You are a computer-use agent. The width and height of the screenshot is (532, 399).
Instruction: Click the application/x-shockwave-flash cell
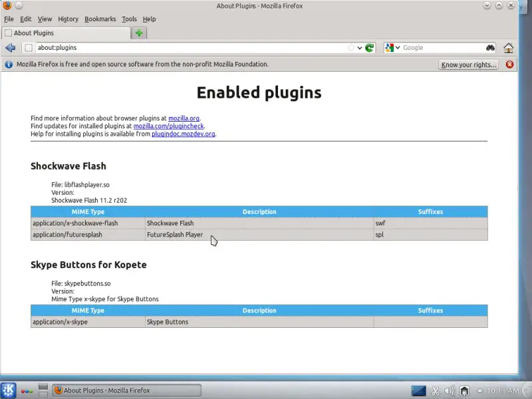click(x=88, y=223)
